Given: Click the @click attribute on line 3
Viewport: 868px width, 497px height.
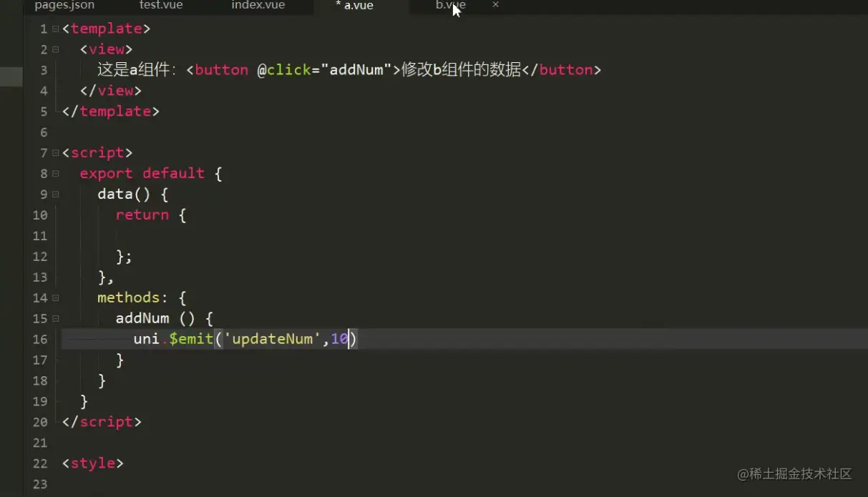Looking at the screenshot, I should (285, 70).
